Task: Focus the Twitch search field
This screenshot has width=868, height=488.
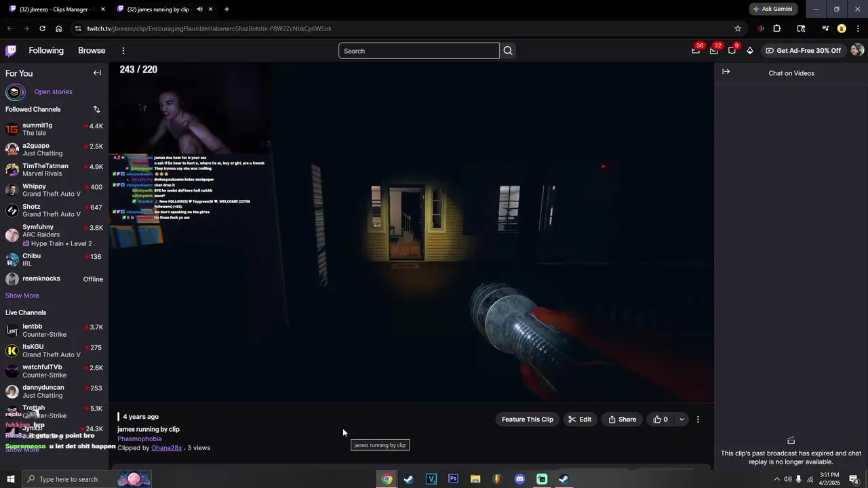Action: 419,51
